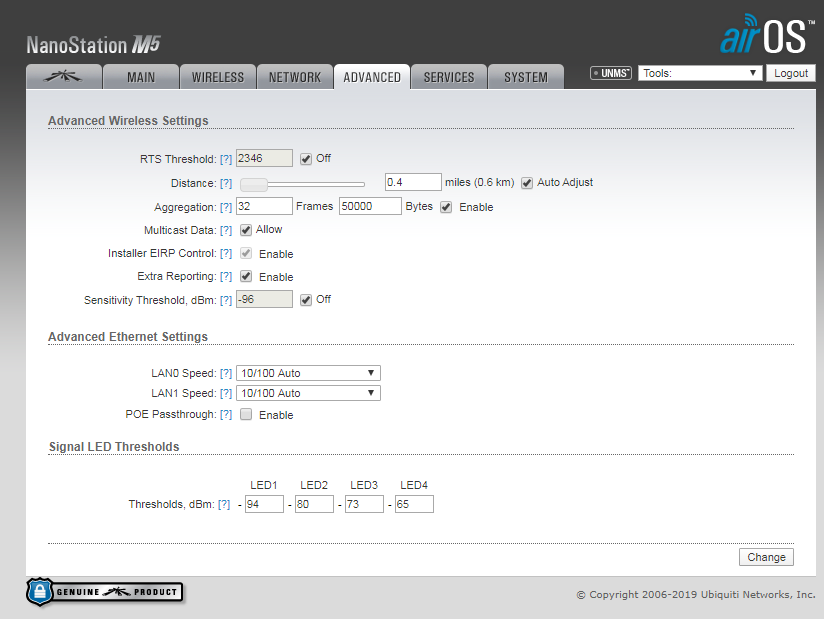
Task: Click the Advanced Wireless Settings heading
Action: 128,121
